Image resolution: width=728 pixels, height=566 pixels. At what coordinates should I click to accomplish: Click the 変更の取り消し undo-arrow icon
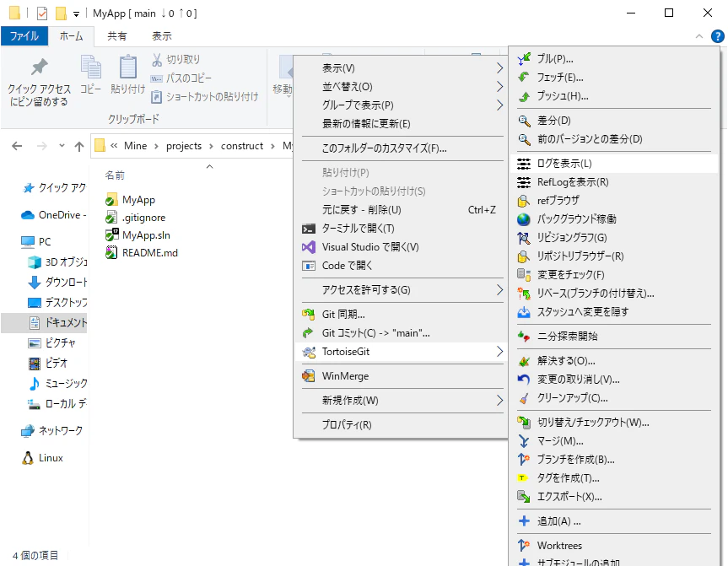[524, 380]
